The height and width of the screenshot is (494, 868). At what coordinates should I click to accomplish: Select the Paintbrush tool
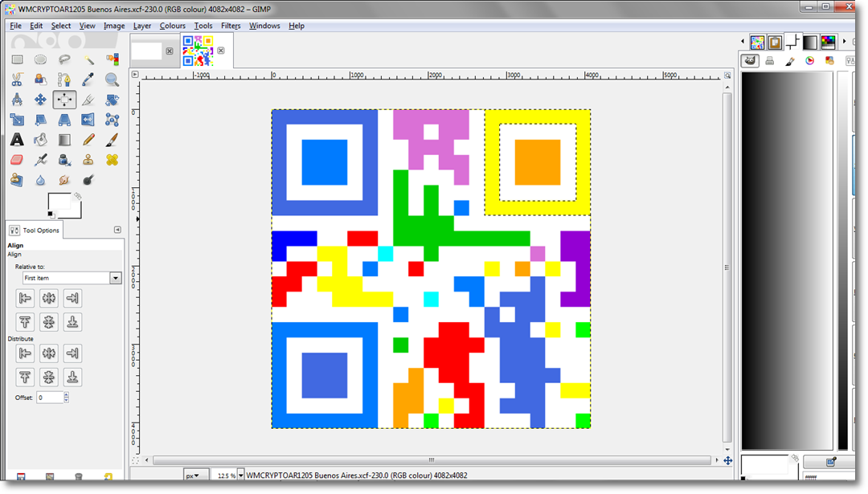pos(113,140)
